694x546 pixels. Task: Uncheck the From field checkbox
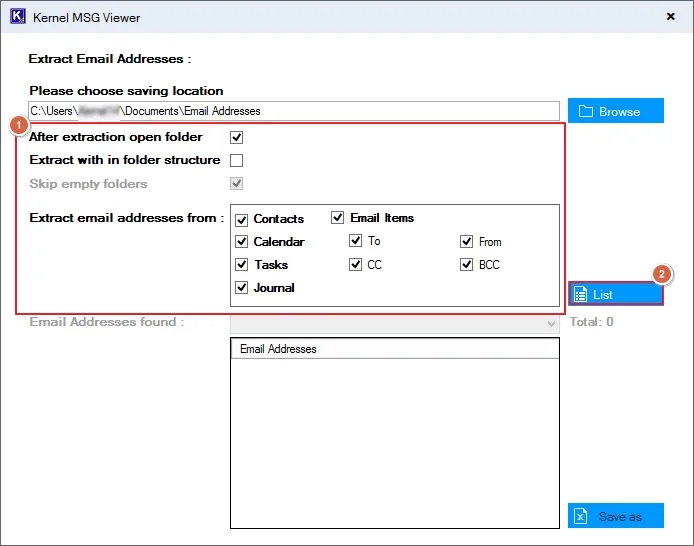(467, 242)
